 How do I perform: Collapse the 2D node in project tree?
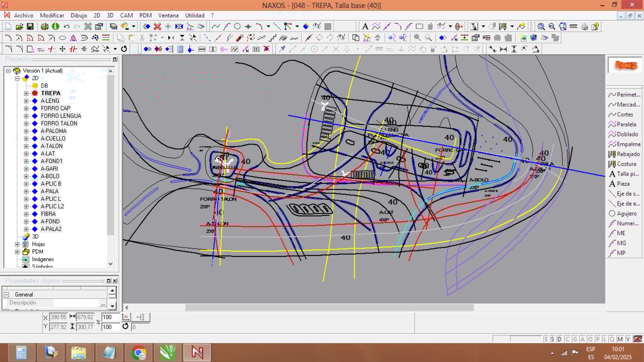pyautogui.click(x=17, y=78)
